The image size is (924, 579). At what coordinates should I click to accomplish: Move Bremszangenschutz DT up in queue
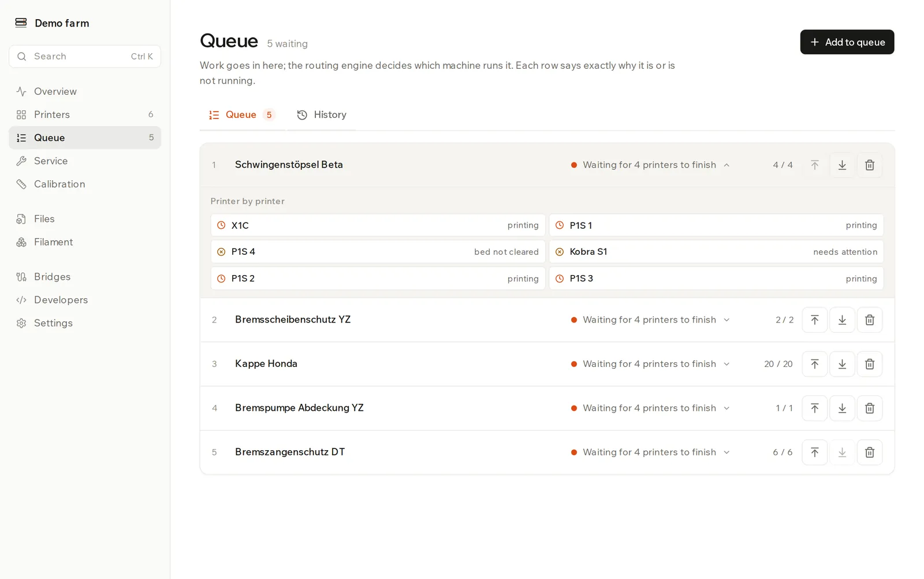click(x=815, y=452)
